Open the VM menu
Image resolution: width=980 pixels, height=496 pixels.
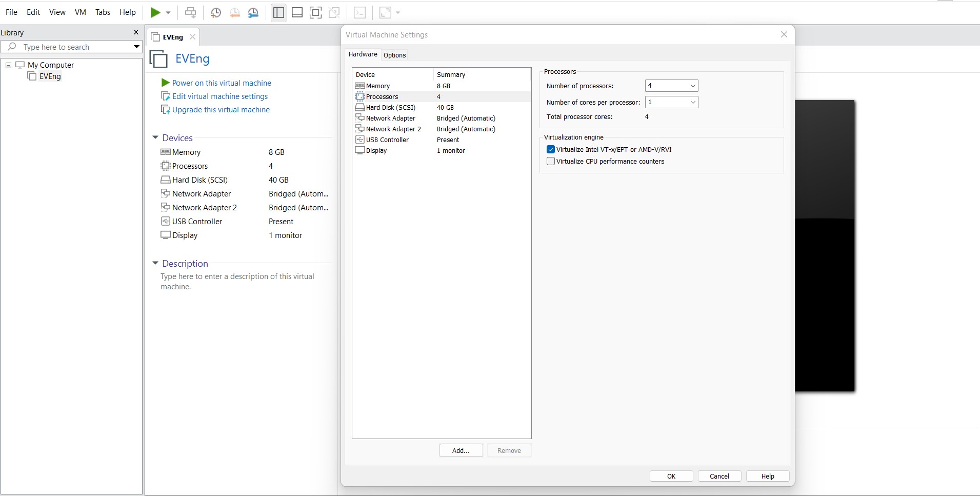pyautogui.click(x=81, y=12)
